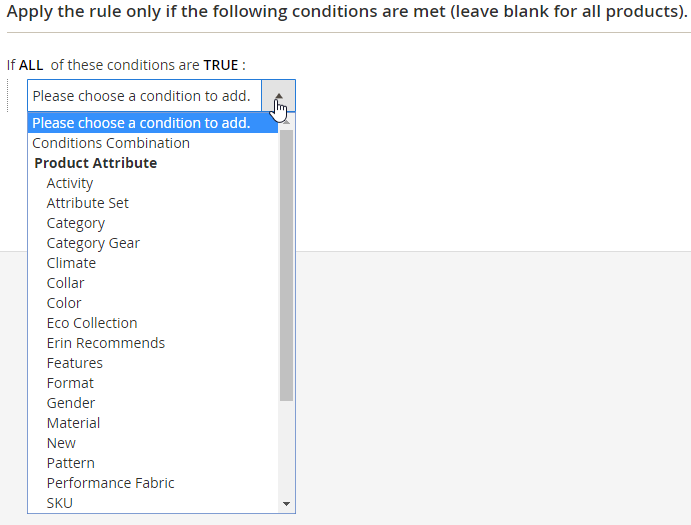This screenshot has width=691, height=525.
Task: Choose Eco Collection from the options
Action: (92, 323)
